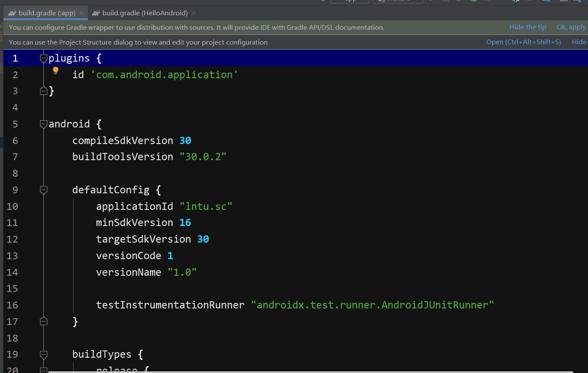Click the "lntu.sc" application ID string
This screenshot has height=373, width=588.
(x=206, y=206)
